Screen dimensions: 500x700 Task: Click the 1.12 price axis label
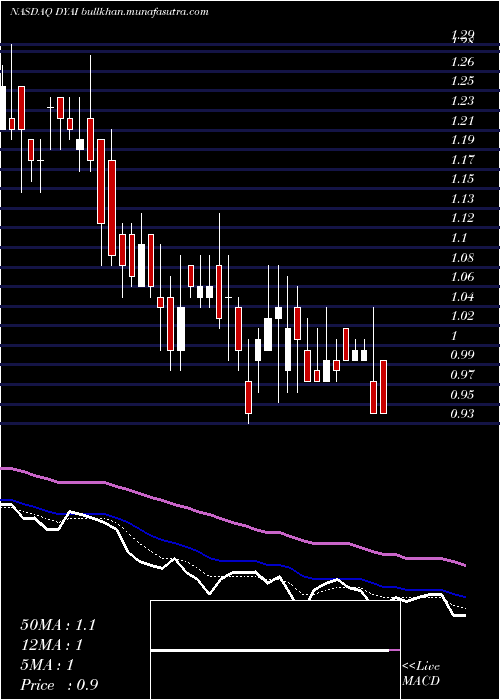pyautogui.click(x=462, y=218)
